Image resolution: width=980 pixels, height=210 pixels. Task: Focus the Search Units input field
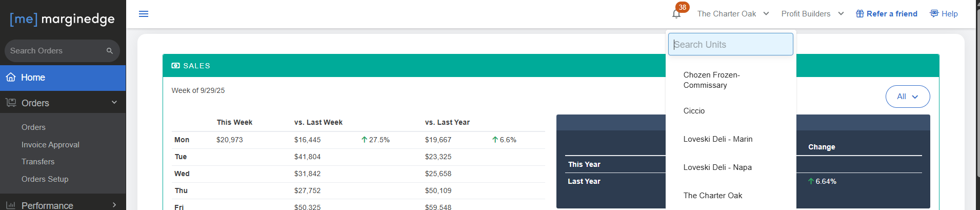tap(731, 44)
